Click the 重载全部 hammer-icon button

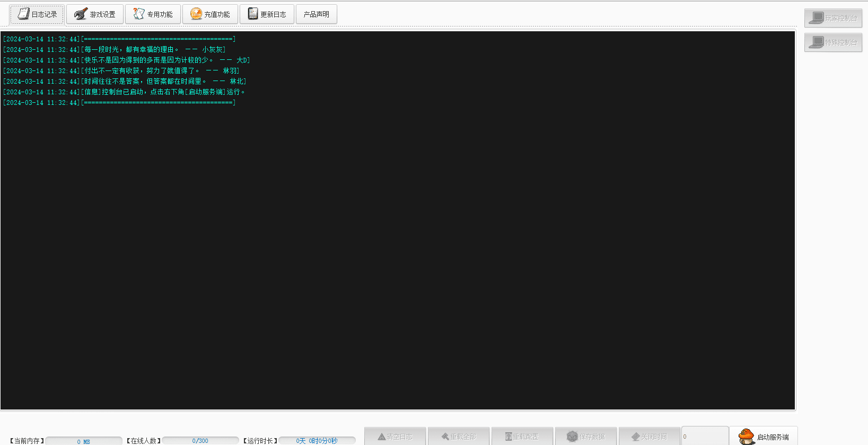[x=459, y=437]
